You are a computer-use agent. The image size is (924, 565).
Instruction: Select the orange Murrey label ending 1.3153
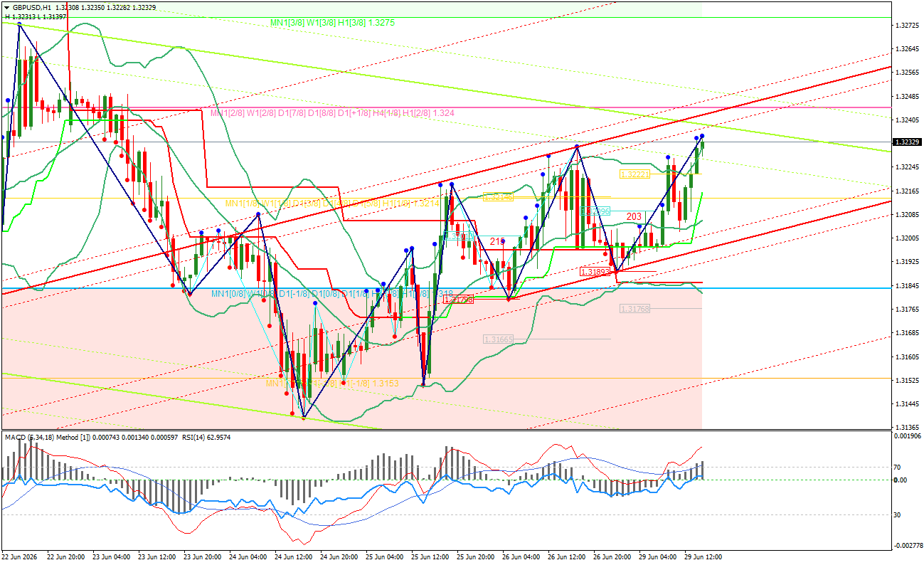(331, 384)
